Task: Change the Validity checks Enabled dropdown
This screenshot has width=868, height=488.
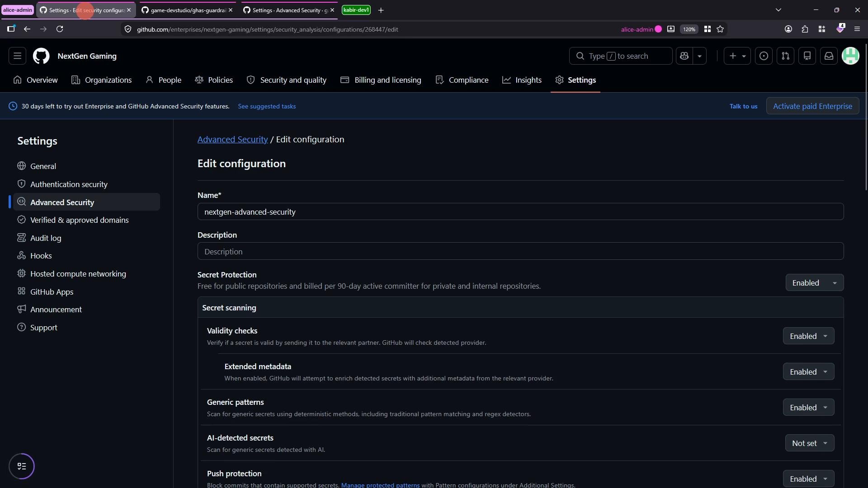Action: tap(809, 336)
